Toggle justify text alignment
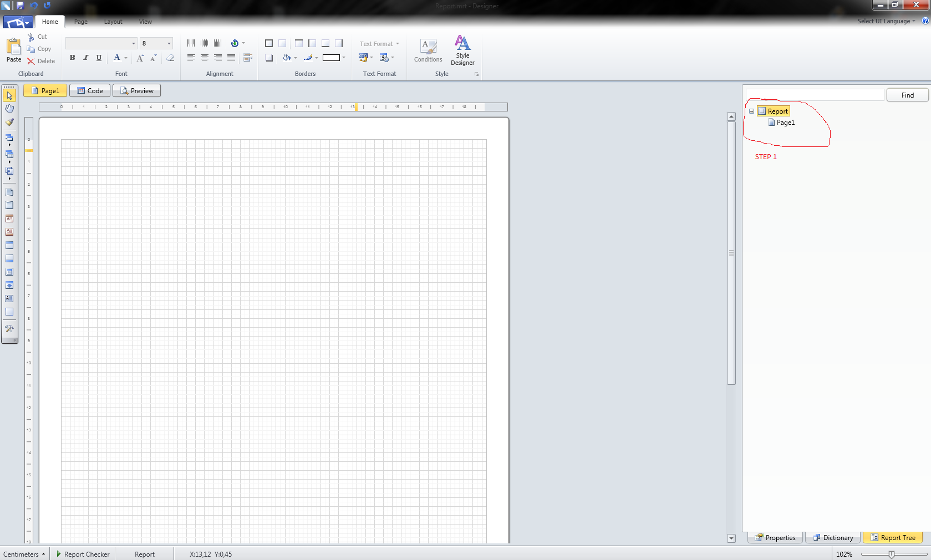 (x=231, y=58)
